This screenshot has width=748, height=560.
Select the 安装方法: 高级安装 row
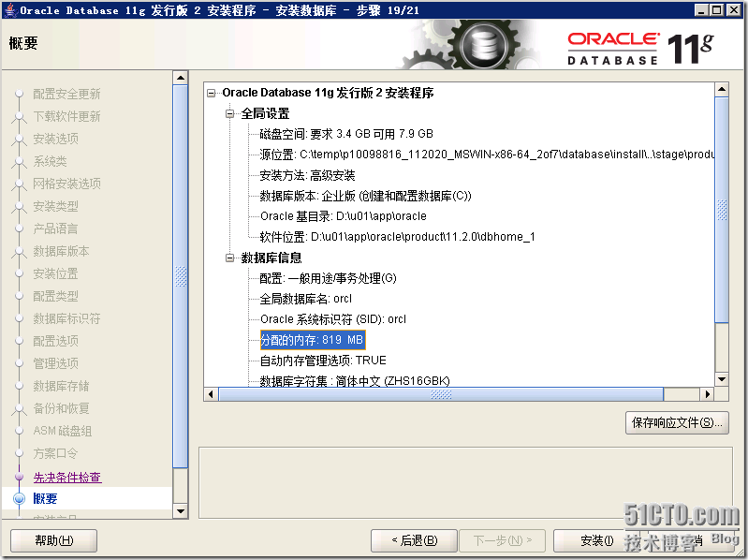click(x=307, y=175)
